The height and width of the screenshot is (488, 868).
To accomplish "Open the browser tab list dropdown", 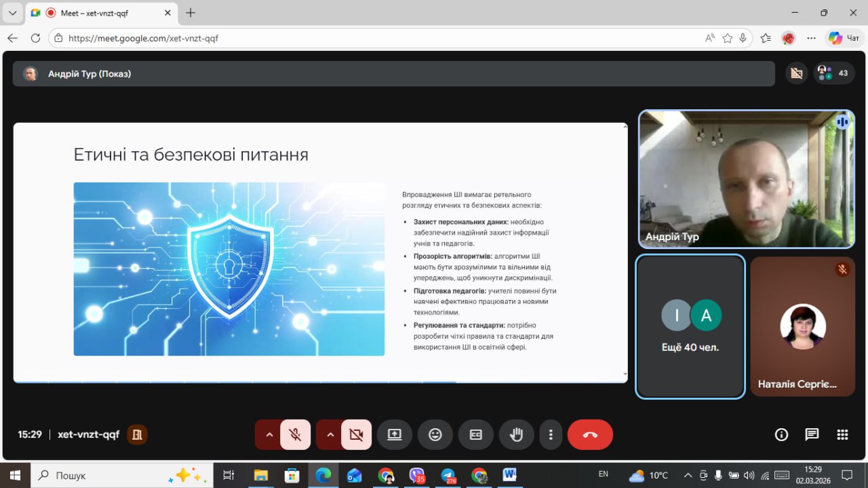I will (x=12, y=13).
